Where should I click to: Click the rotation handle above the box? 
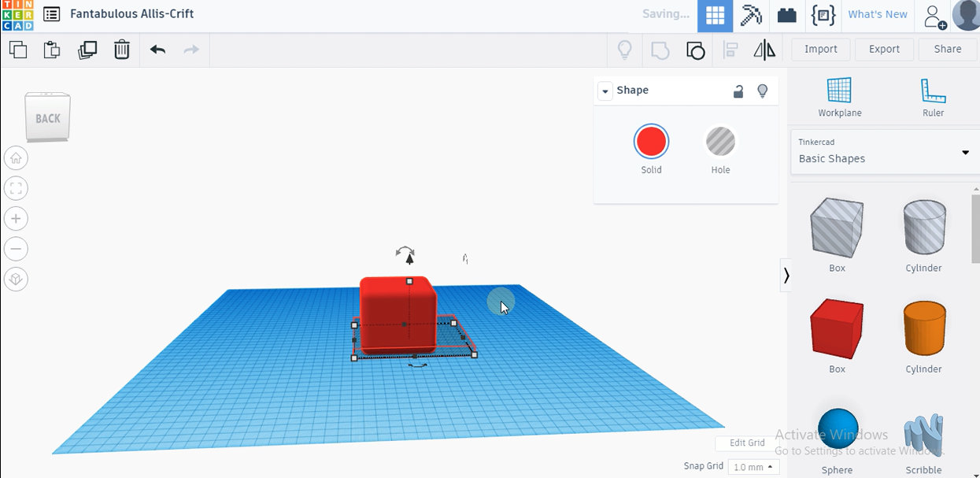pyautogui.click(x=405, y=250)
